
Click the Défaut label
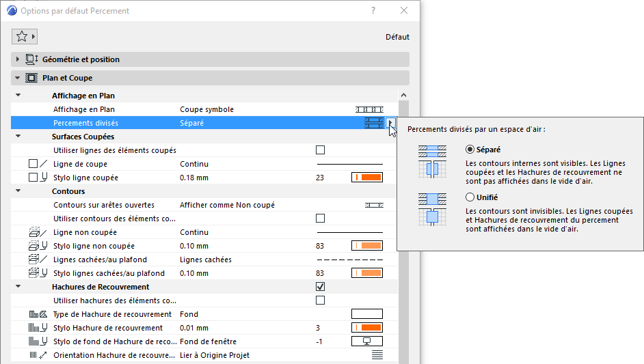coord(397,37)
